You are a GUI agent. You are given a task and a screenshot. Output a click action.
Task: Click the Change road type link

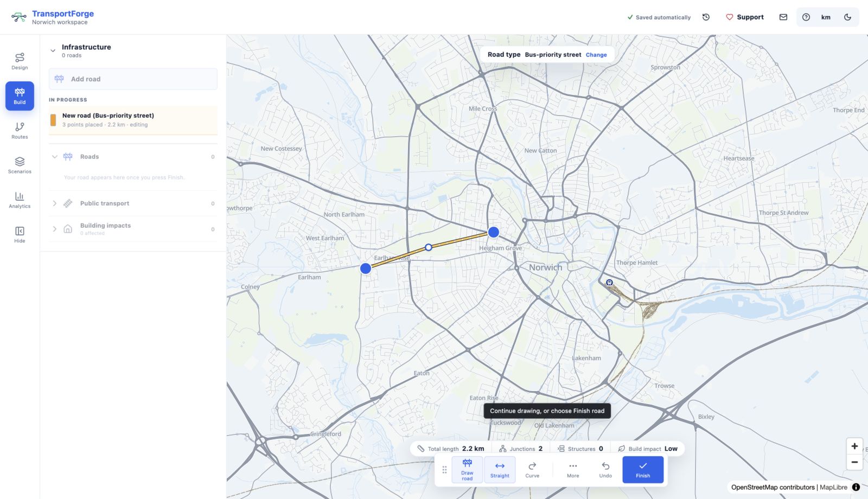point(596,55)
